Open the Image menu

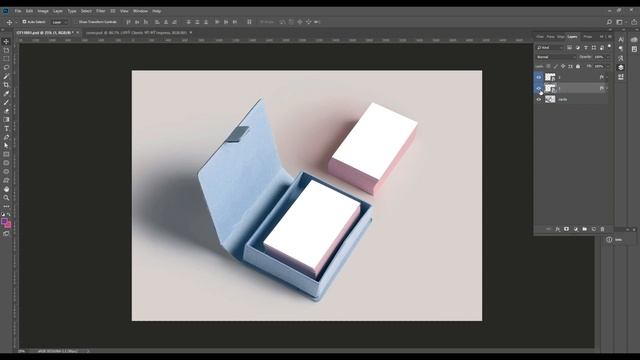coord(43,11)
